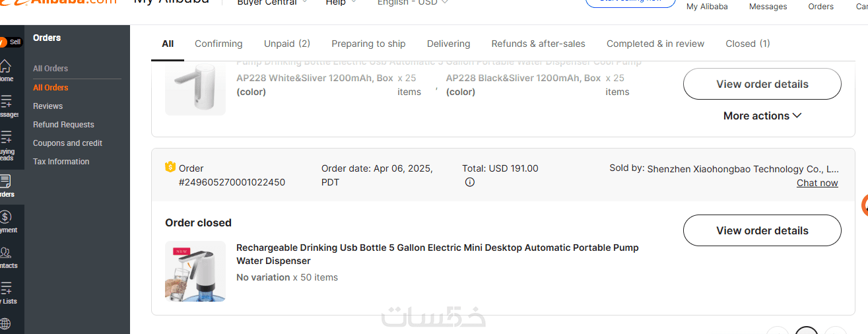Click the info icon under order total
Image resolution: width=868 pixels, height=334 pixels.
(x=470, y=182)
